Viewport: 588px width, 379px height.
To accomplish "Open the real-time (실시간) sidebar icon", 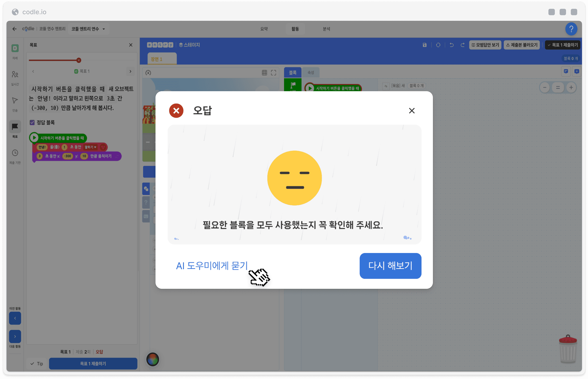I will [x=15, y=74].
